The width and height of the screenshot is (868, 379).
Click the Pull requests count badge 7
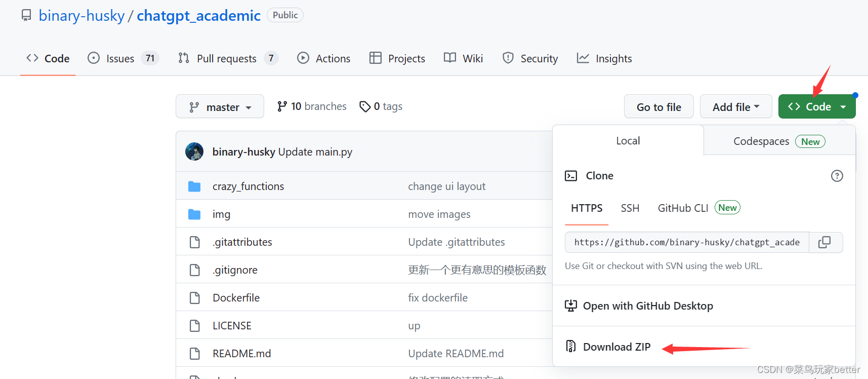click(x=271, y=58)
